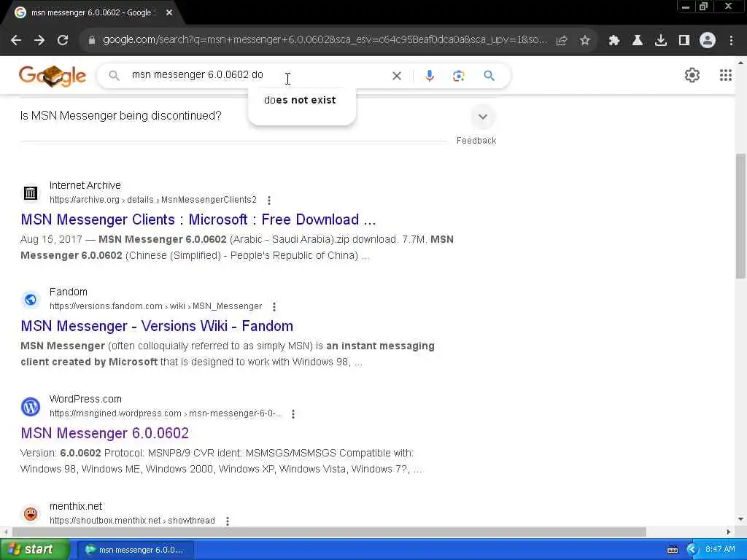The height and width of the screenshot is (560, 747).
Task: Open the Downloads icon in toolbar
Action: (661, 41)
